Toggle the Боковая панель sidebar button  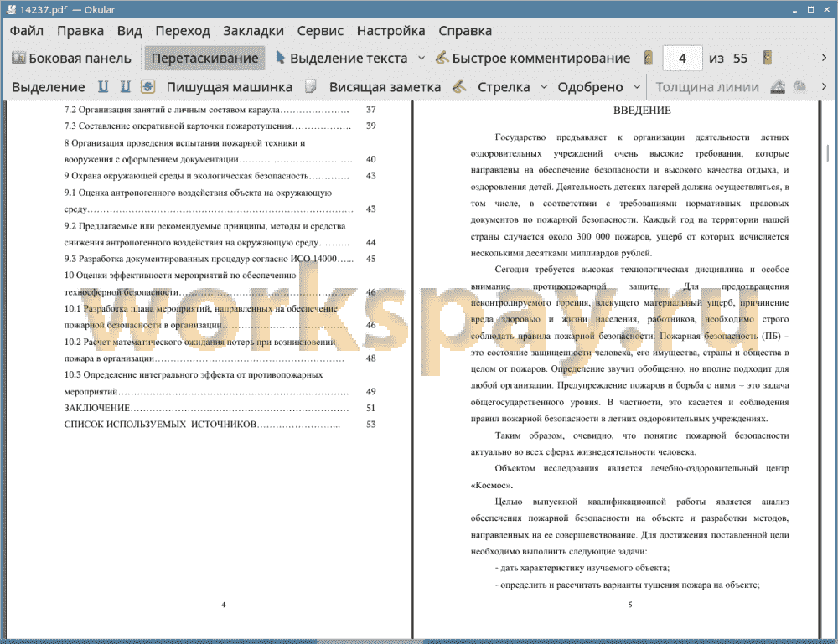(71, 59)
